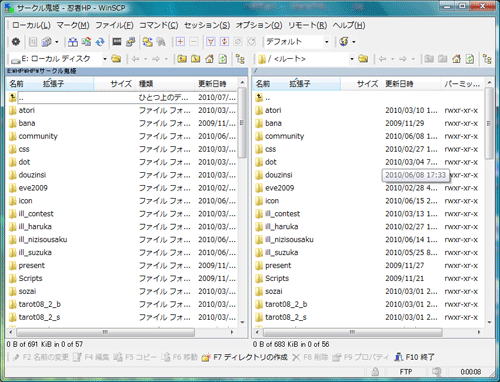This screenshot has width=500, height=382.
Task: Go to local parent directory icon
Action: click(x=182, y=59)
